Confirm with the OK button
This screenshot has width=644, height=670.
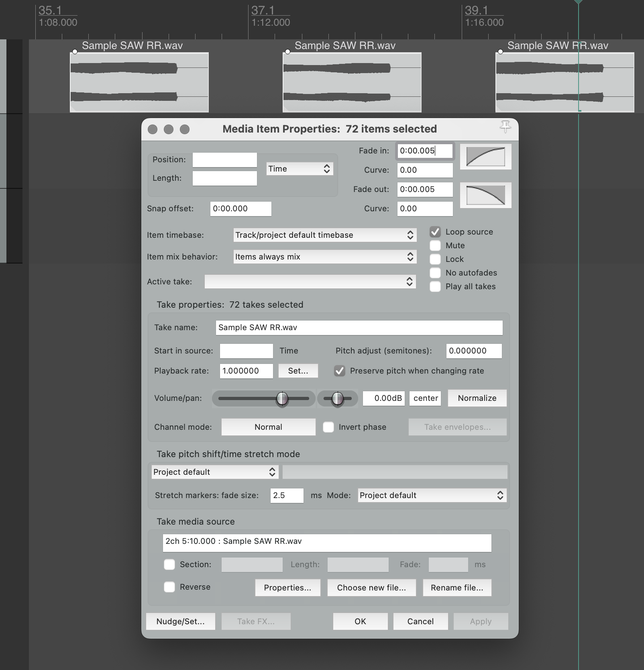click(360, 621)
